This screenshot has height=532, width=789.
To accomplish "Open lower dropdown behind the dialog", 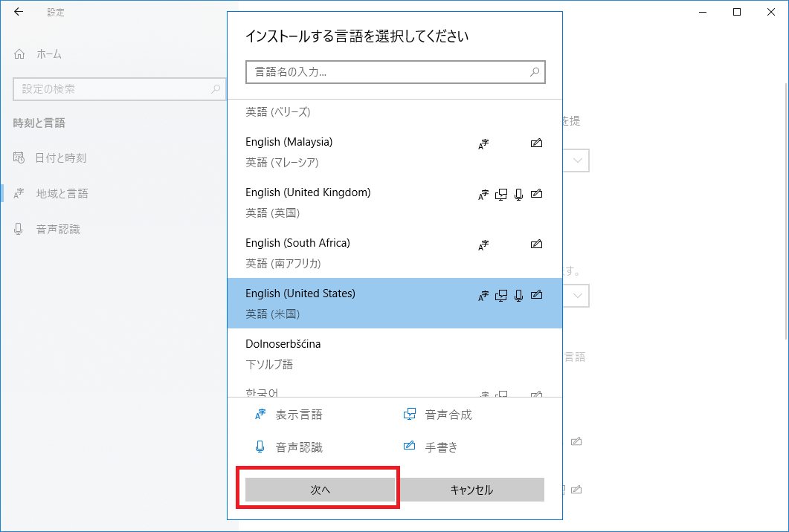I will click(x=577, y=295).
